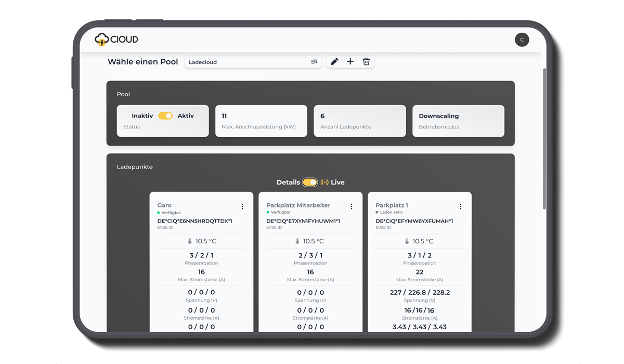Image resolution: width=624 pixels, height=364 pixels.
Task: Click the Details label beside the toggle
Action: point(289,183)
